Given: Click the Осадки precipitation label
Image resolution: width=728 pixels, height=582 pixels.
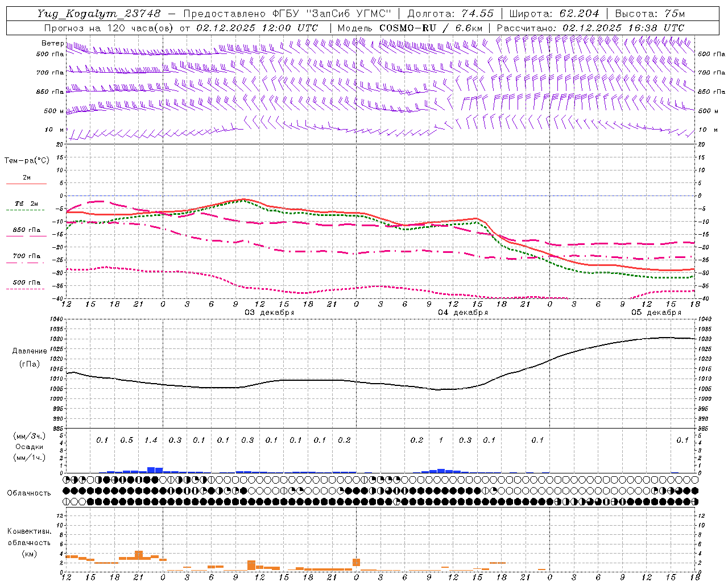Looking at the screenshot, I should [29, 447].
